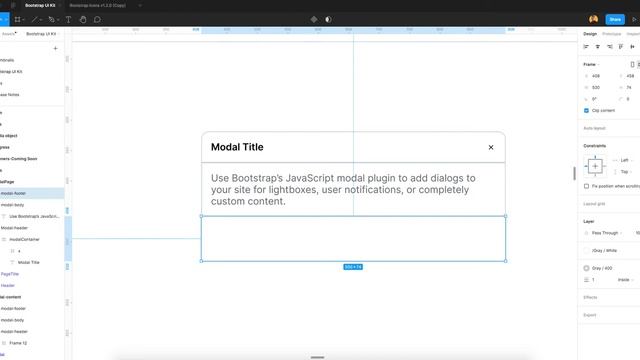This screenshot has width=640, height=360.
Task: Click the constraints box widget
Action: click(595, 166)
